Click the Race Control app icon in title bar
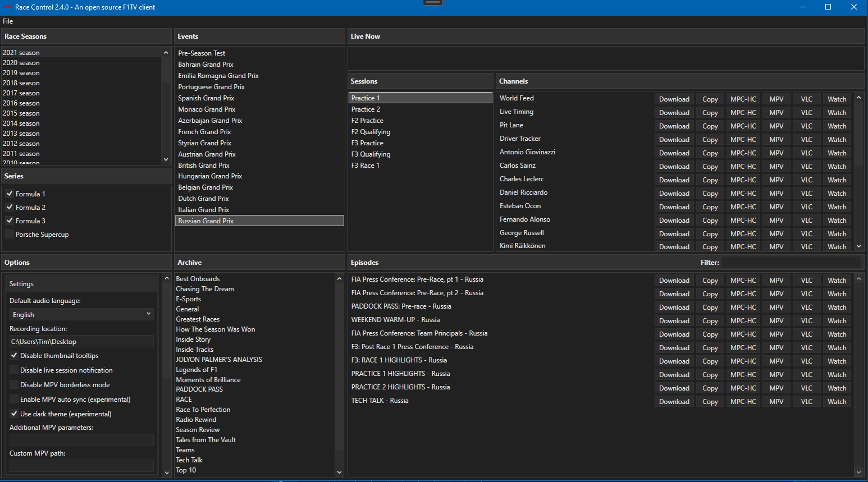 click(8, 7)
